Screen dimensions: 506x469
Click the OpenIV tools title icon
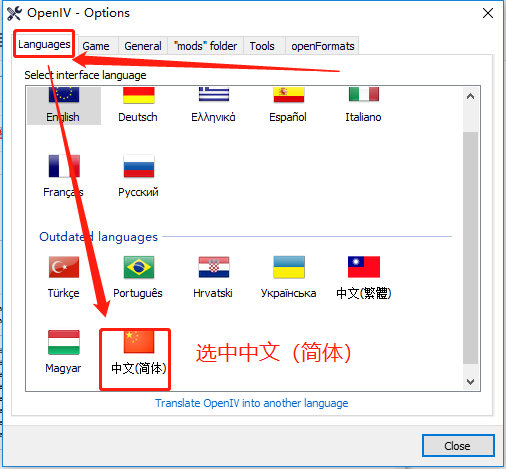point(14,13)
